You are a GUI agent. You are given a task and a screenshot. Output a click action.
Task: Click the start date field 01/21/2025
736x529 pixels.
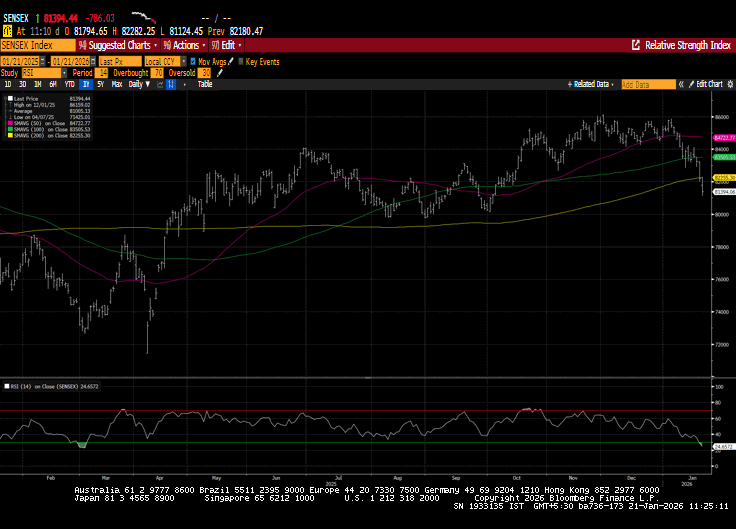[x=20, y=61]
